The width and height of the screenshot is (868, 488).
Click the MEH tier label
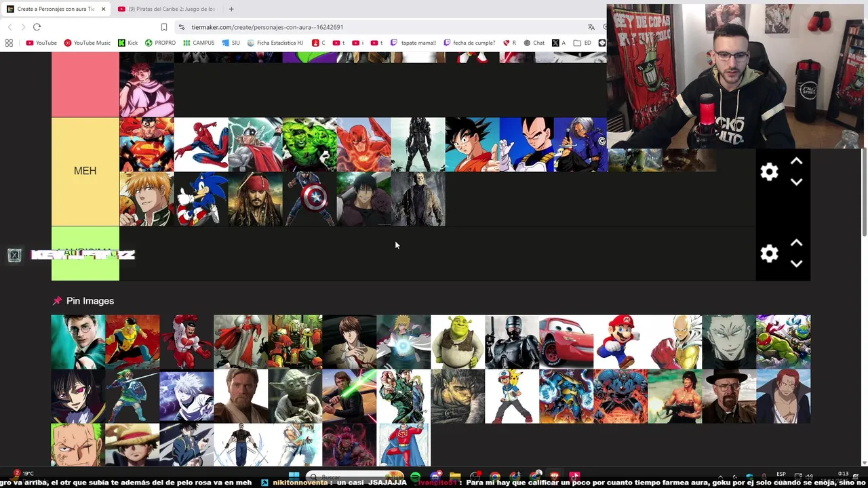[85, 171]
